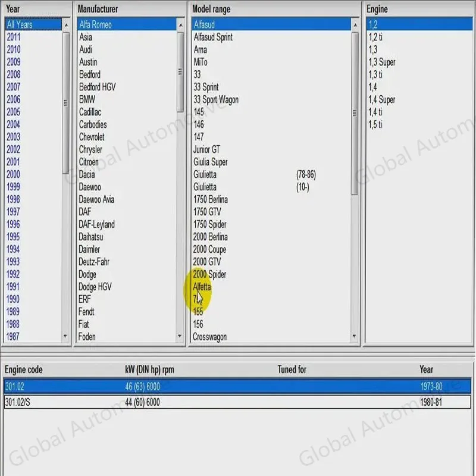Select year 2008
The width and height of the screenshot is (476, 476).
tap(14, 74)
